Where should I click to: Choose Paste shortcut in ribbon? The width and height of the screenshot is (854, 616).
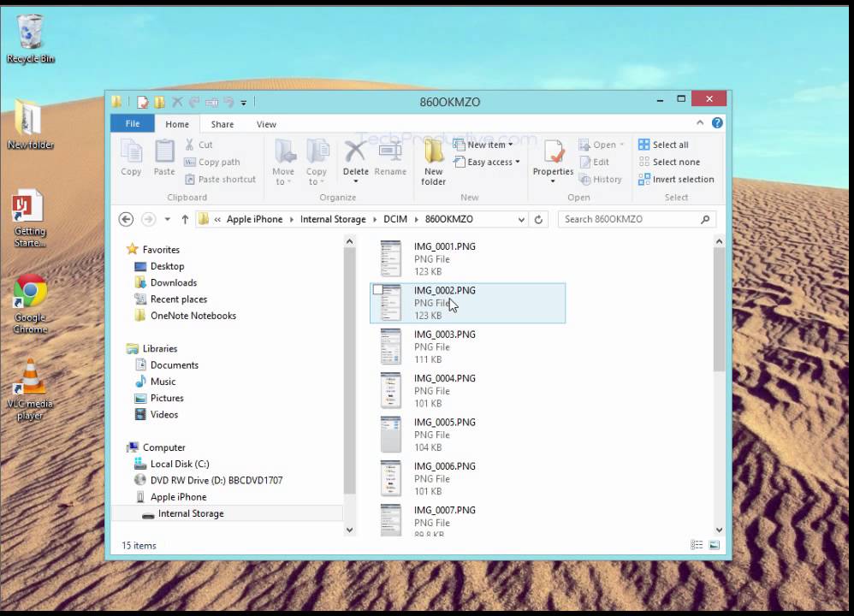(220, 179)
